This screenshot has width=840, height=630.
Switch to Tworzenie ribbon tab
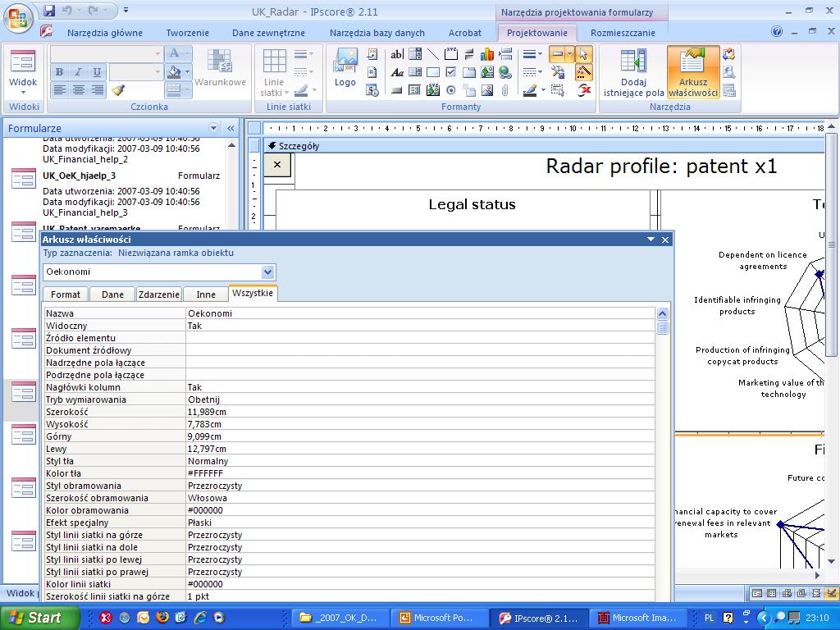(188, 33)
